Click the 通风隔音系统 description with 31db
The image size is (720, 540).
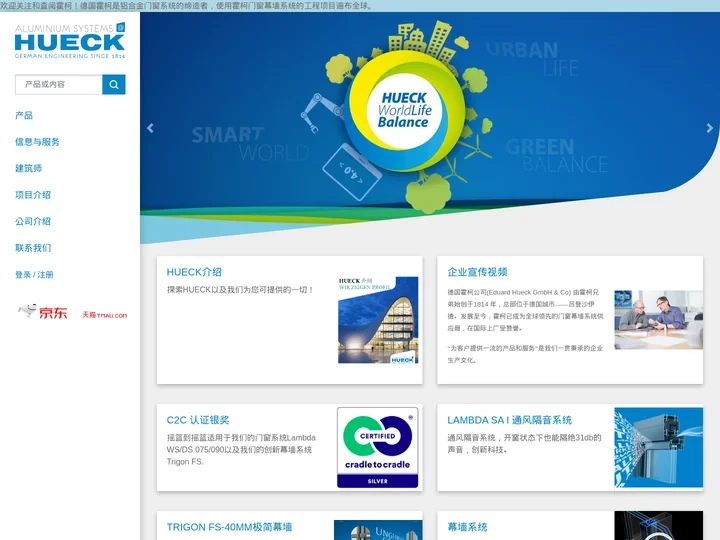coord(524,444)
